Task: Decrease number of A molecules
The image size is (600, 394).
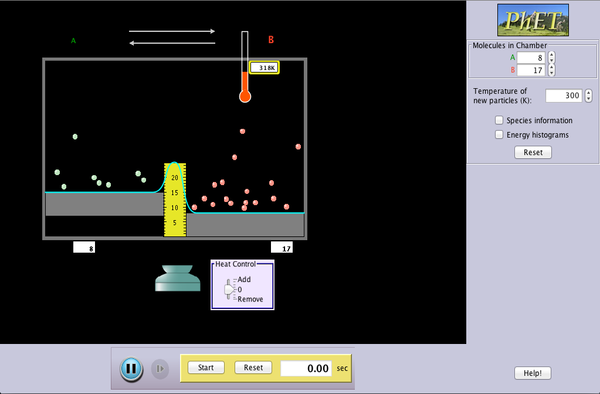Action: [x=551, y=60]
